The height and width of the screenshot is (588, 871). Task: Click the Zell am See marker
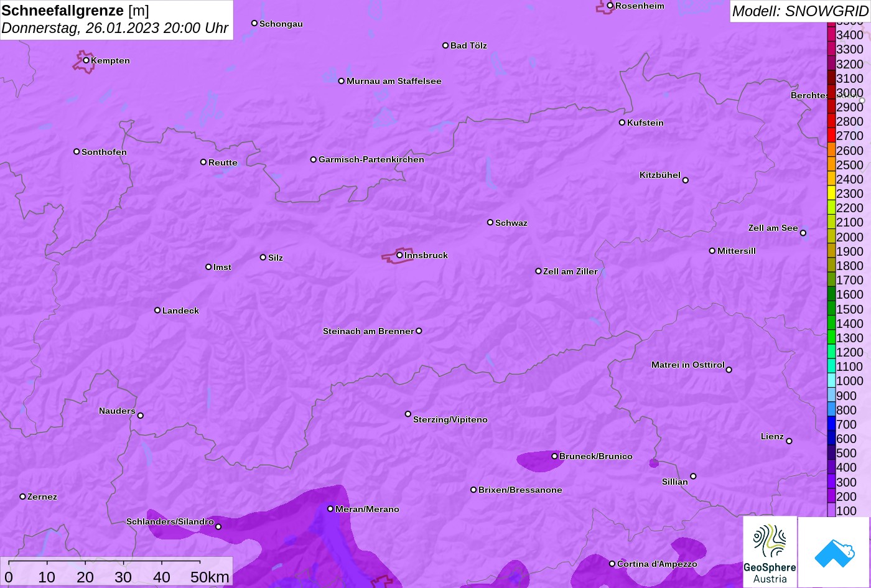[x=803, y=233]
